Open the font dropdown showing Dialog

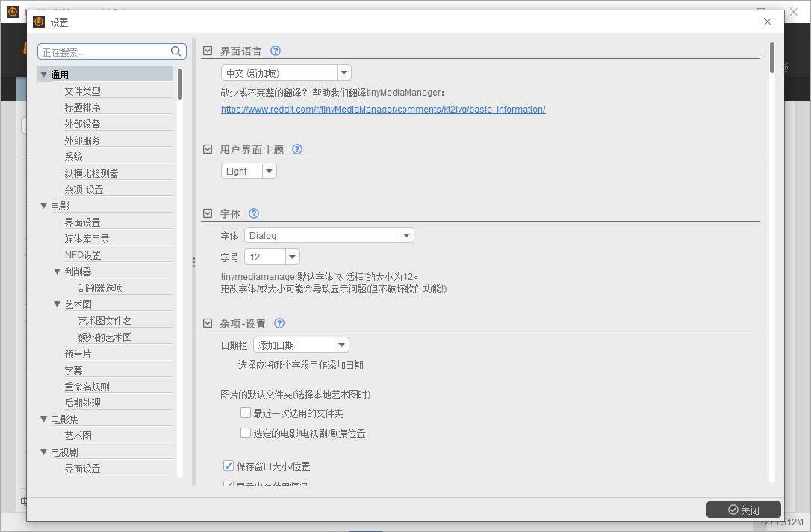point(406,235)
